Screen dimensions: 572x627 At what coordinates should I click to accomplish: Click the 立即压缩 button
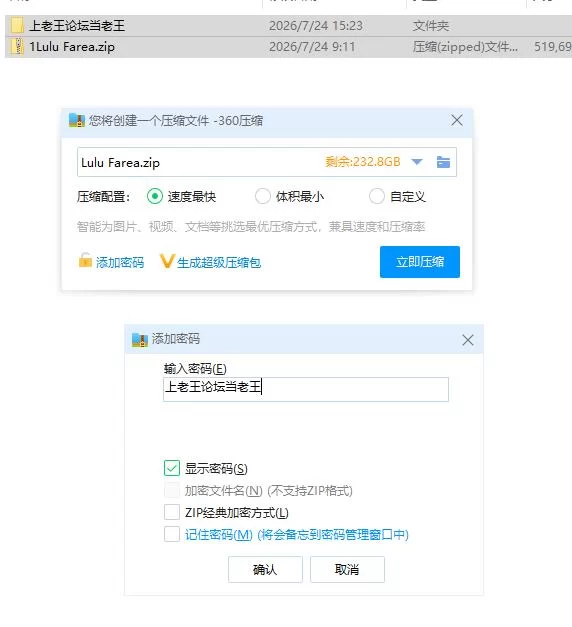pyautogui.click(x=420, y=262)
